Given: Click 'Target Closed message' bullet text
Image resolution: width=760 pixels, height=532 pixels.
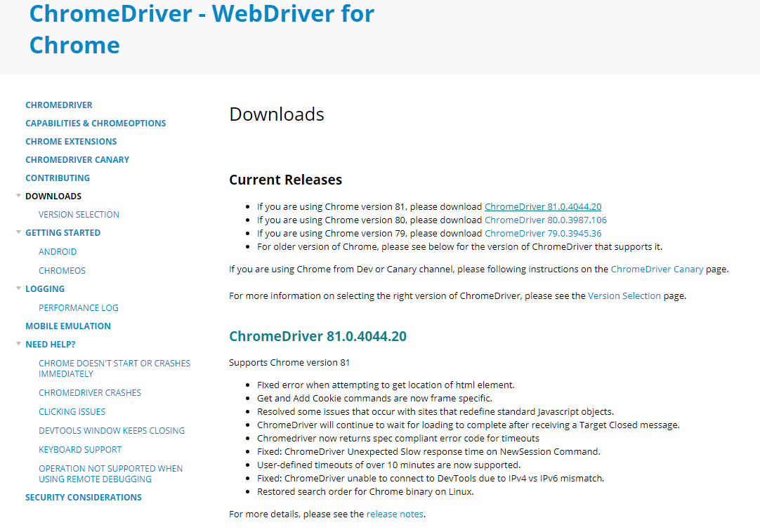Looking at the screenshot, I should tap(469, 425).
